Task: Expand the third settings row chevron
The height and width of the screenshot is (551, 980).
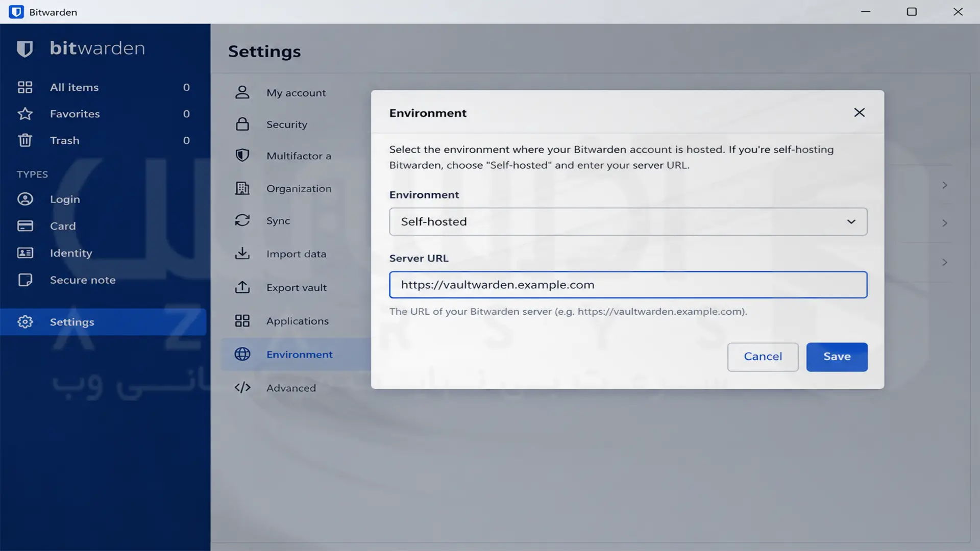Action: [x=945, y=262]
